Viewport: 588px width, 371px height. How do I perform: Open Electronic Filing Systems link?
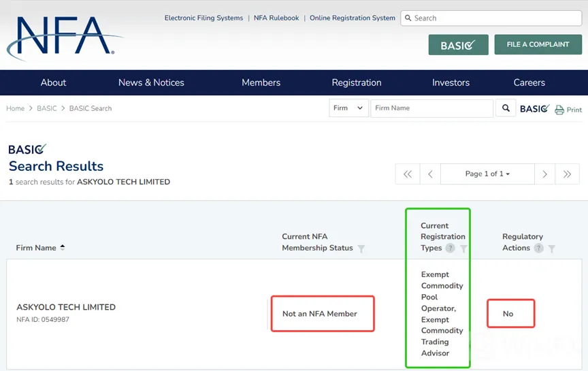click(203, 18)
